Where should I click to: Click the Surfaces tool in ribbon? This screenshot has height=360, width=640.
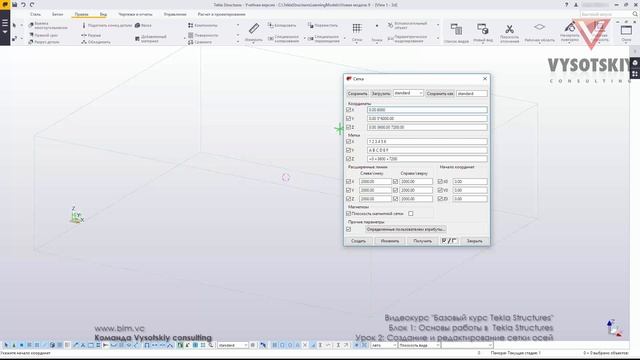coord(203,36)
